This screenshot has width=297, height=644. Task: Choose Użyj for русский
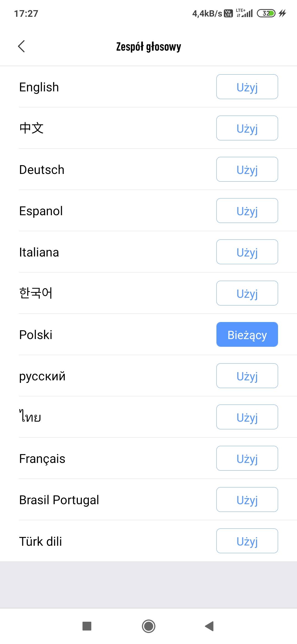247,376
